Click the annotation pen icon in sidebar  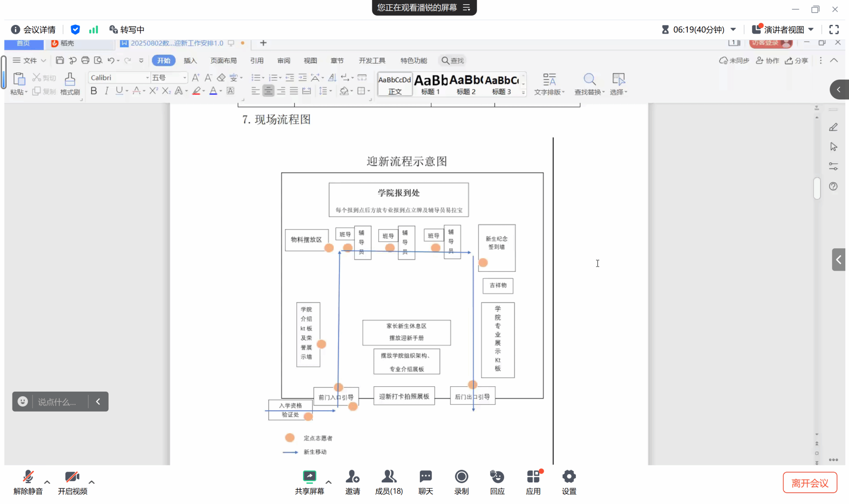(x=833, y=127)
